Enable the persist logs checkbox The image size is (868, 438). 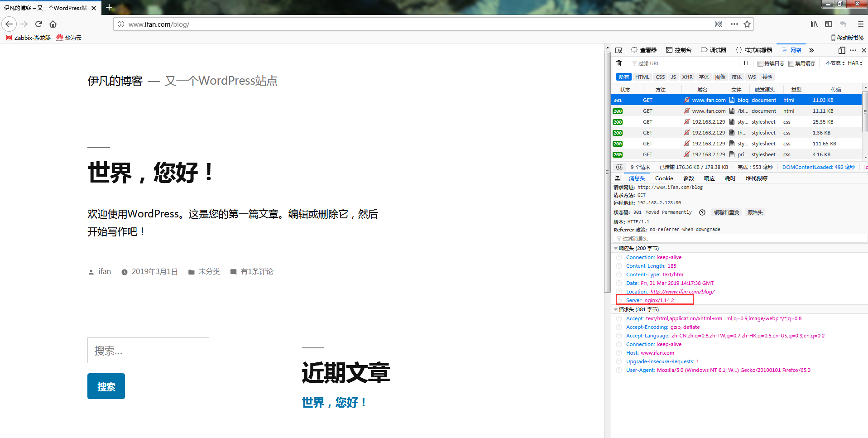click(x=761, y=63)
